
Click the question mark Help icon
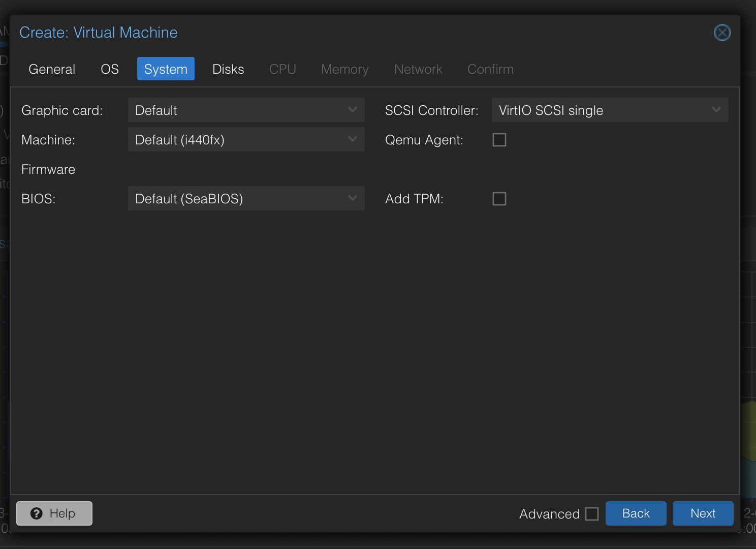(x=37, y=513)
